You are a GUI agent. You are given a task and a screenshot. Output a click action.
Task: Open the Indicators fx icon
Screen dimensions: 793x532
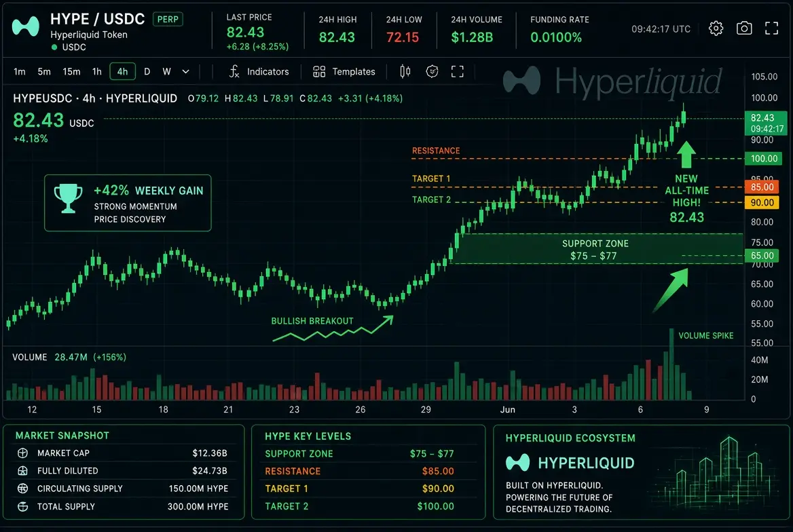click(x=234, y=71)
